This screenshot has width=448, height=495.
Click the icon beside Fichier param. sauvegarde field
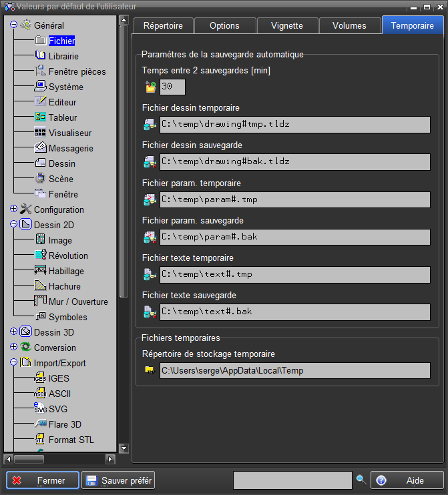pyautogui.click(x=150, y=237)
